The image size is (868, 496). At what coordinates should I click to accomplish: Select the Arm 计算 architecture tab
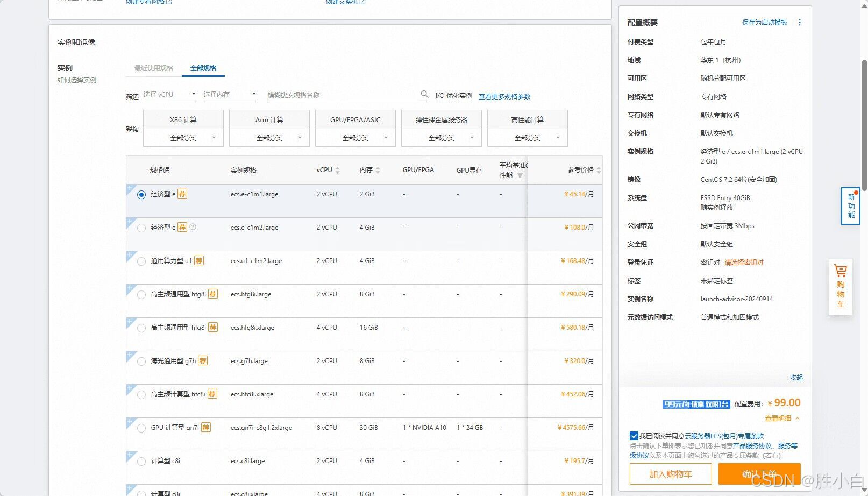click(269, 119)
